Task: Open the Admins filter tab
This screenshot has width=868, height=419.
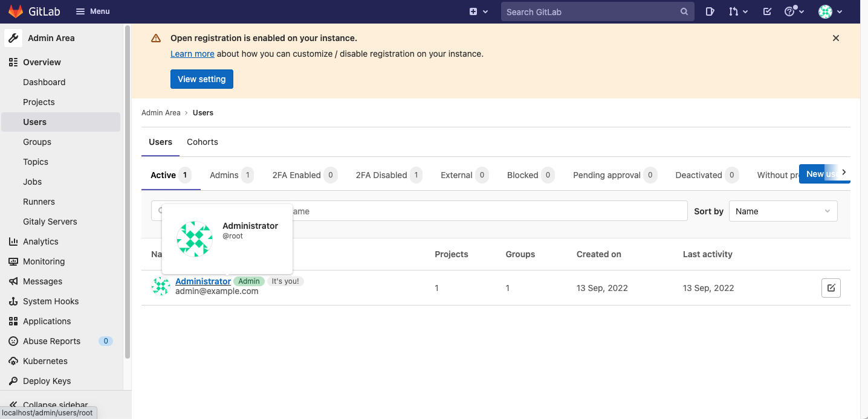Action: tap(224, 174)
